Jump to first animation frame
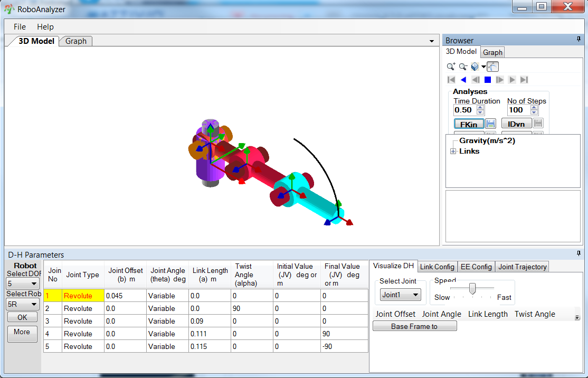This screenshot has width=588, height=378. tap(451, 80)
